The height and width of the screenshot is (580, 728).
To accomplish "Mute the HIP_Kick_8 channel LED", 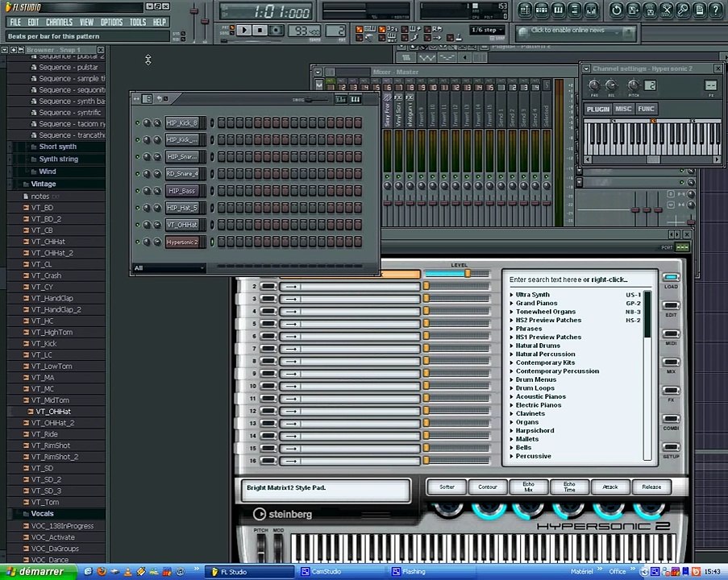I will (x=137, y=123).
